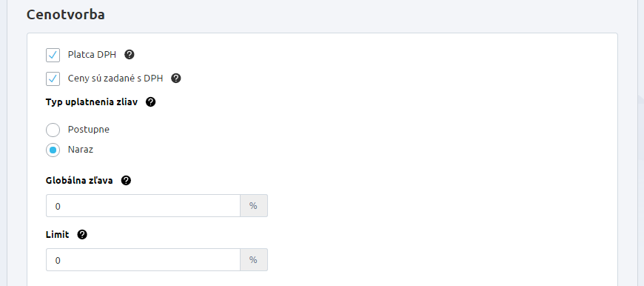Click the Ceny sú zadané s DPH label
Viewport: 644px width, 286px height.
115,78
